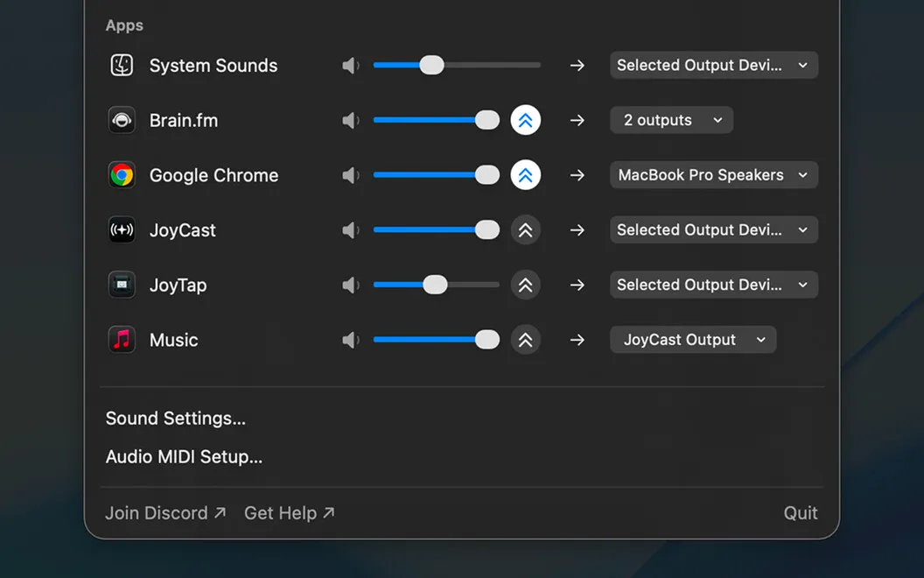Screen dimensions: 924x578
Task: Click the JoyTap label
Action: tap(178, 285)
